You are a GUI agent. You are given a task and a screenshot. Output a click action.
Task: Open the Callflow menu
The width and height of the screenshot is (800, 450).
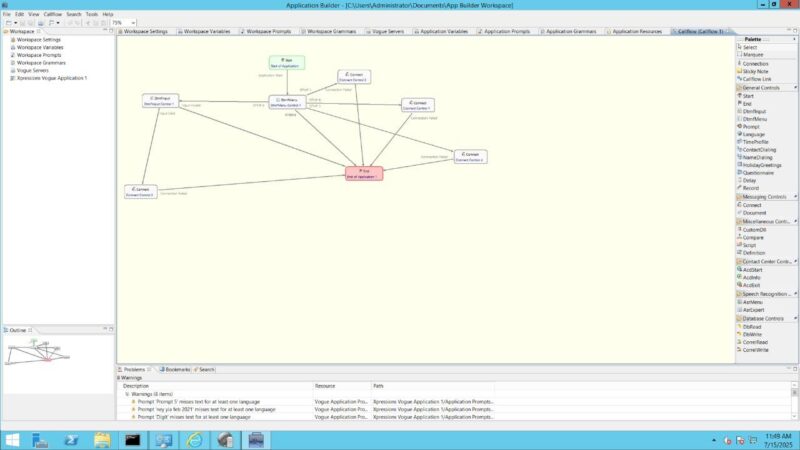pos(53,14)
